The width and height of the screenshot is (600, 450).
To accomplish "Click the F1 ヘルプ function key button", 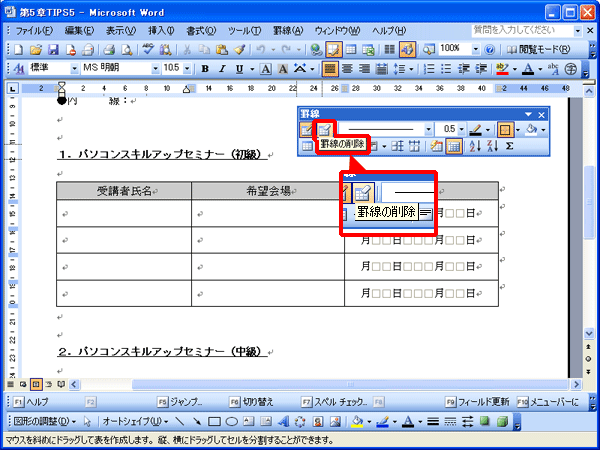I will click(x=31, y=402).
